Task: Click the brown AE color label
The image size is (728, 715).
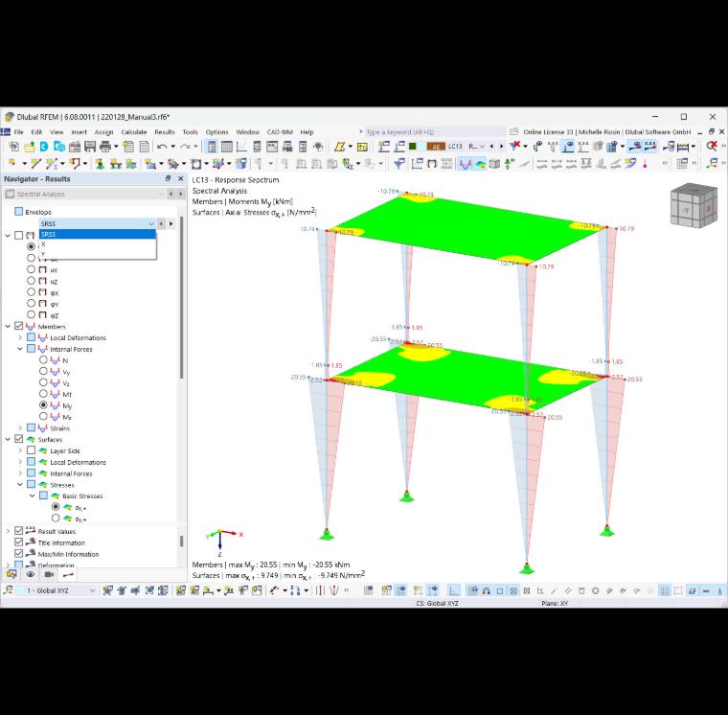Action: (x=436, y=147)
